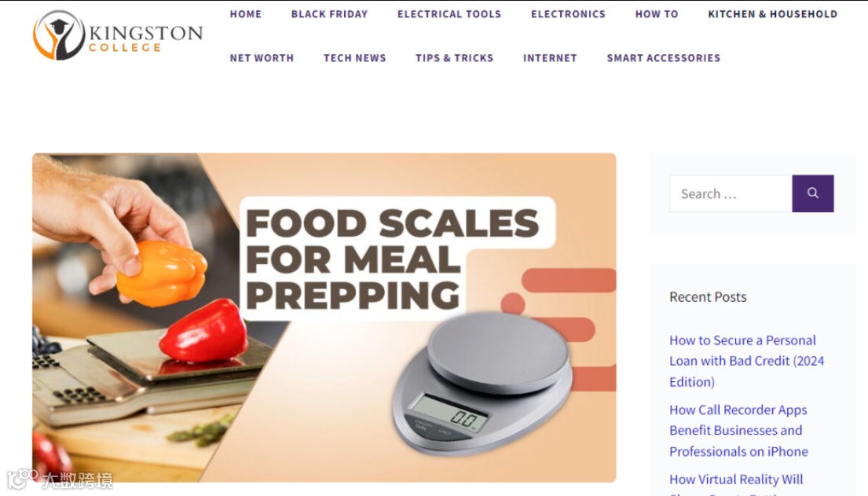Screen dimensions: 868x496
Task: Go to the Electrical Tools category
Action: pos(449,14)
